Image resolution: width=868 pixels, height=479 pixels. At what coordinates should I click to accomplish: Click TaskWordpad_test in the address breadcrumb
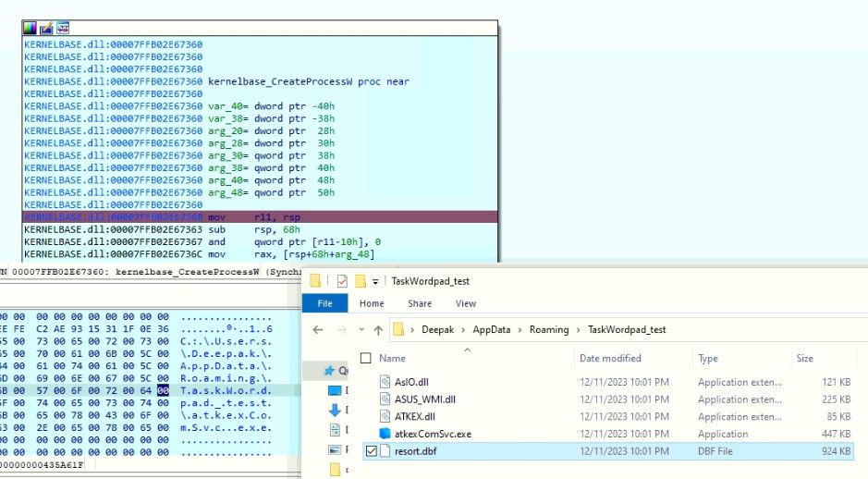coord(627,329)
